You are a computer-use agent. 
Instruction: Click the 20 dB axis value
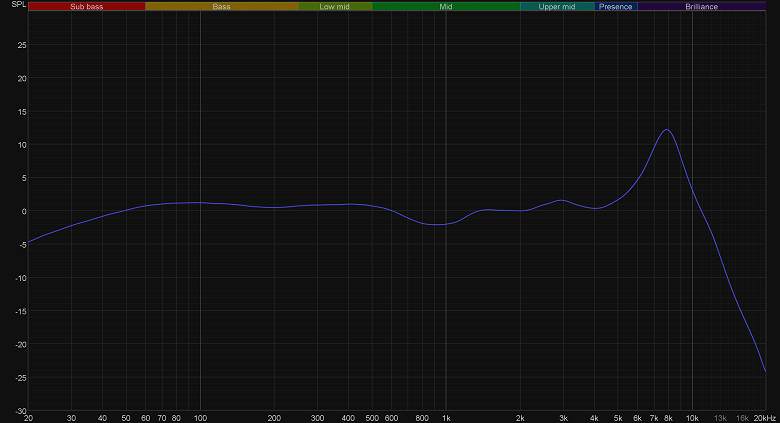point(22,79)
